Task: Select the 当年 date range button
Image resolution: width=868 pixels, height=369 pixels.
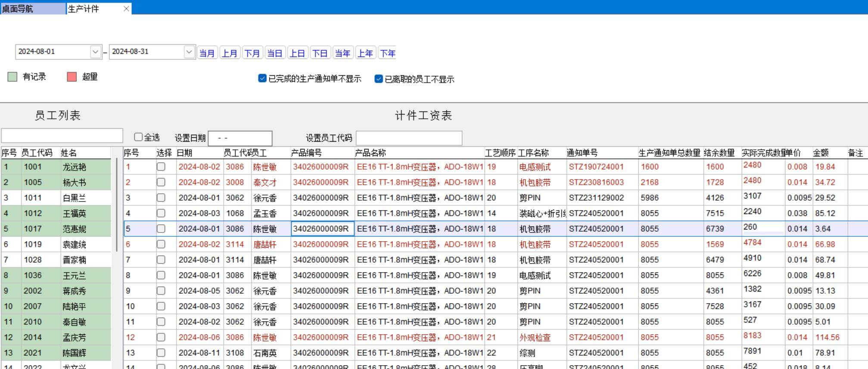Action: 342,53
